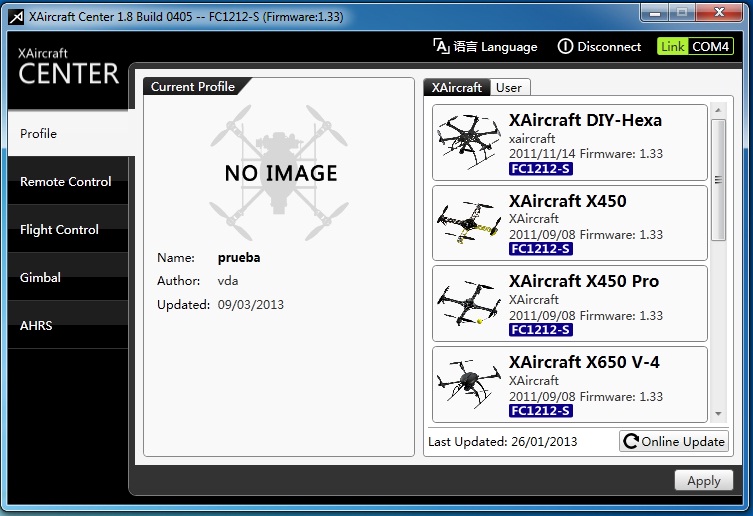753x516 pixels.
Task: Click scroll down arrow of profile list
Action: [718, 414]
